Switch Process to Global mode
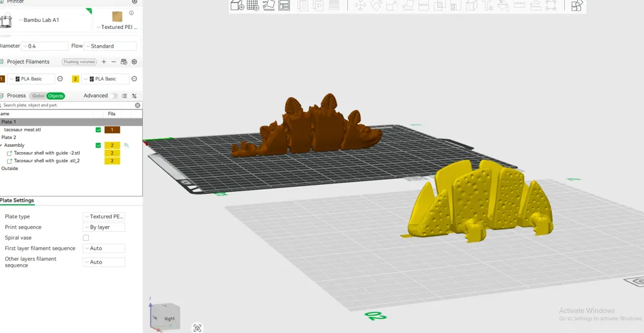Image resolution: width=644 pixels, height=333 pixels. click(38, 96)
